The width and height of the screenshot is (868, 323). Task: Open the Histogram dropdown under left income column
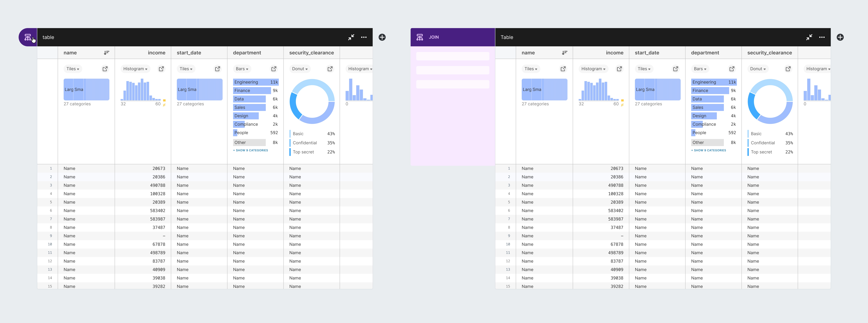point(135,69)
